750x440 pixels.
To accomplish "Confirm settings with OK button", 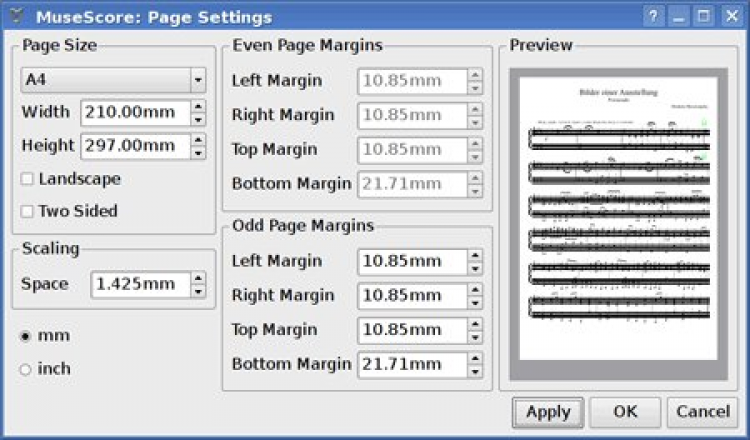I will point(625,412).
